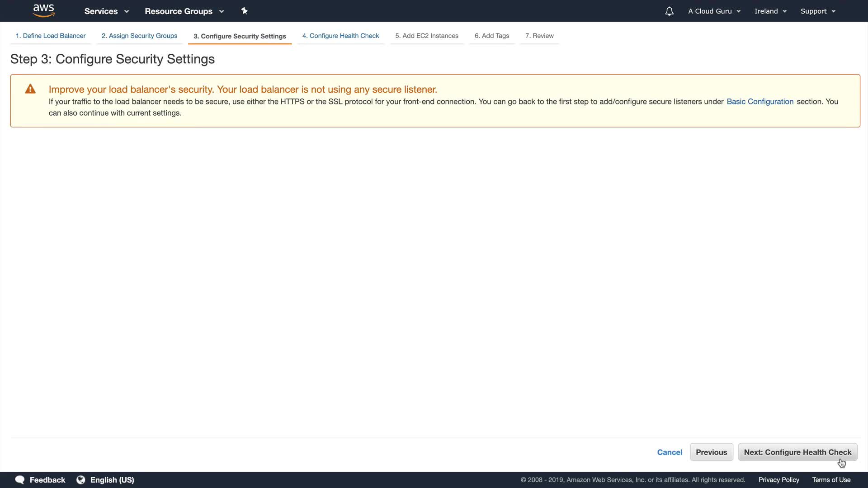
Task: Expand the Services dropdown menu
Action: click(x=106, y=11)
